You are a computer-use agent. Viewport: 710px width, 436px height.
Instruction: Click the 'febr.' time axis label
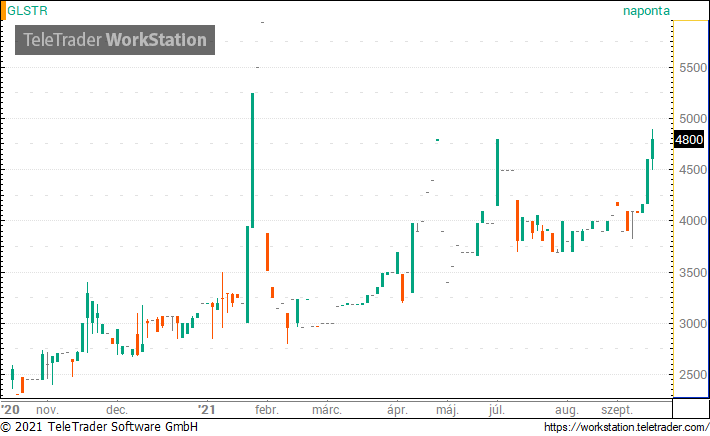pyautogui.click(x=267, y=410)
